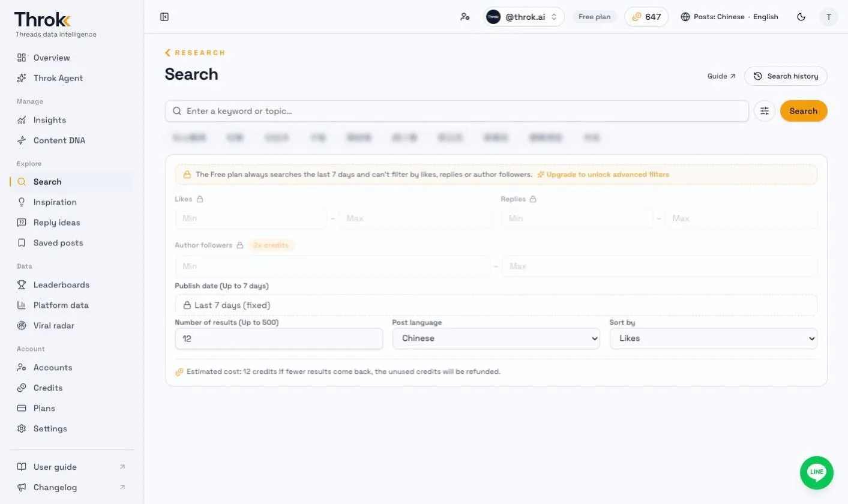848x504 pixels.
Task: Go back to Research
Action: [x=195, y=53]
